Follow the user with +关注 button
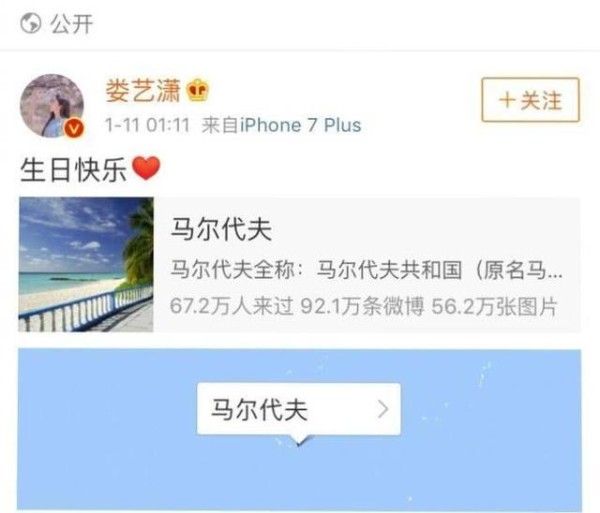Image resolution: width=600 pixels, height=513 pixels. pyautogui.click(x=530, y=100)
